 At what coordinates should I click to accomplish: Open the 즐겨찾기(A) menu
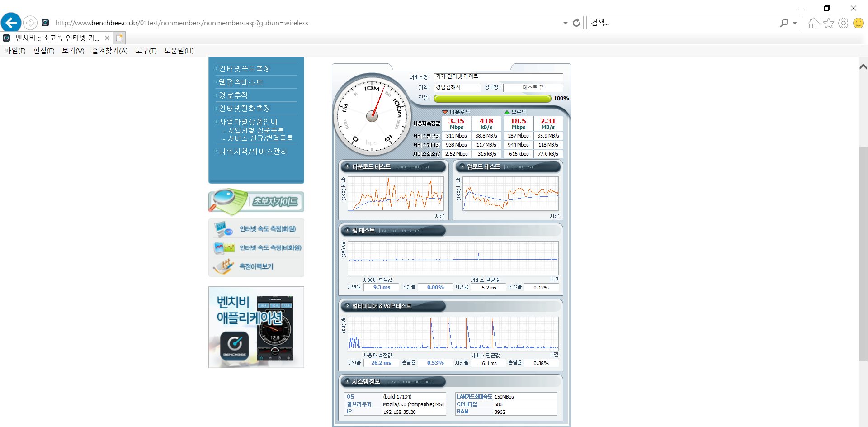pyautogui.click(x=109, y=51)
